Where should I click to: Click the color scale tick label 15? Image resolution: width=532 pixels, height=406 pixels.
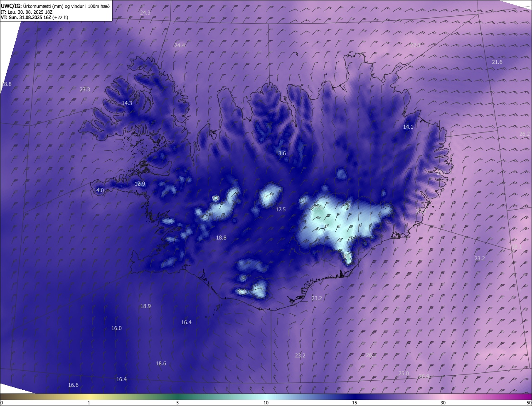[355, 403]
